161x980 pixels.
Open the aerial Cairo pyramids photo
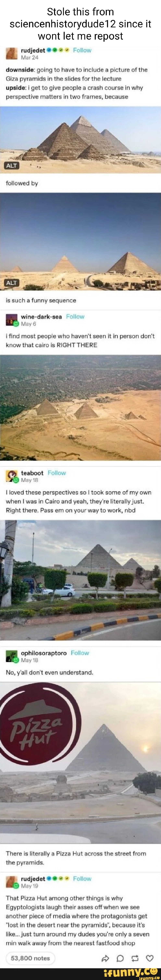(x=80, y=408)
